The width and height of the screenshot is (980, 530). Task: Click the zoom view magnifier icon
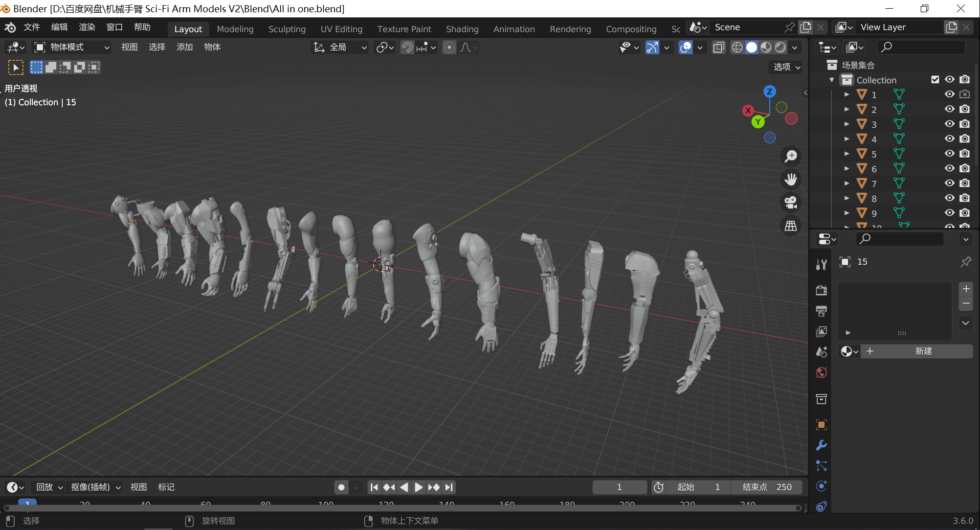coord(791,156)
